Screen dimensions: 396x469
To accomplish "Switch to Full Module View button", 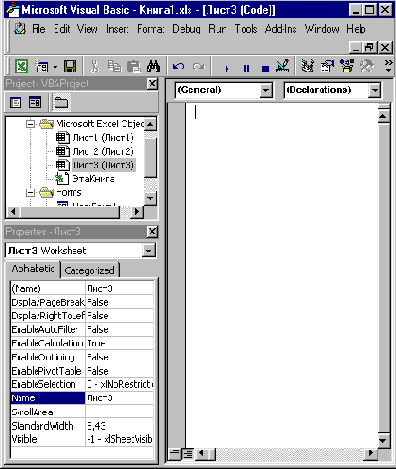I will [188, 453].
